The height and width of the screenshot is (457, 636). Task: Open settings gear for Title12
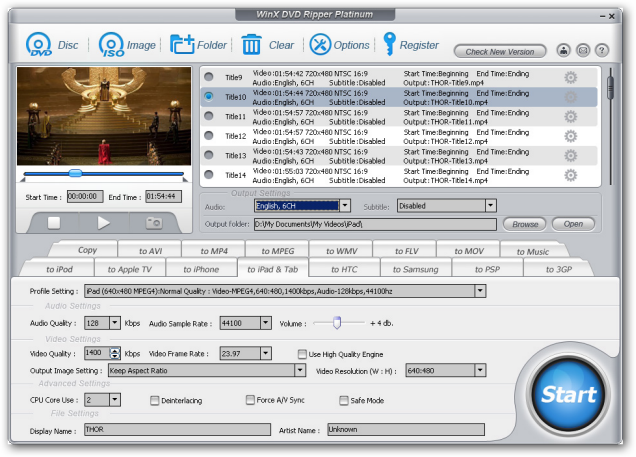[571, 136]
